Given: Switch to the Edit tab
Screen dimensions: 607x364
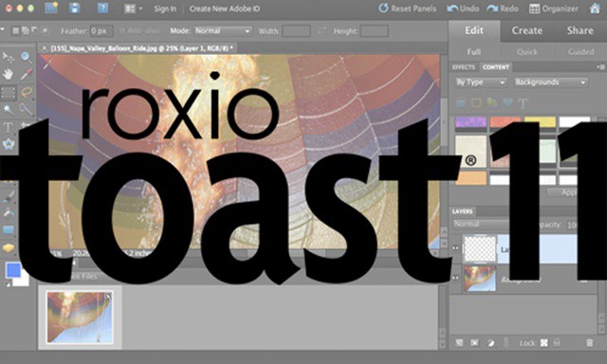Looking at the screenshot, I should [474, 30].
